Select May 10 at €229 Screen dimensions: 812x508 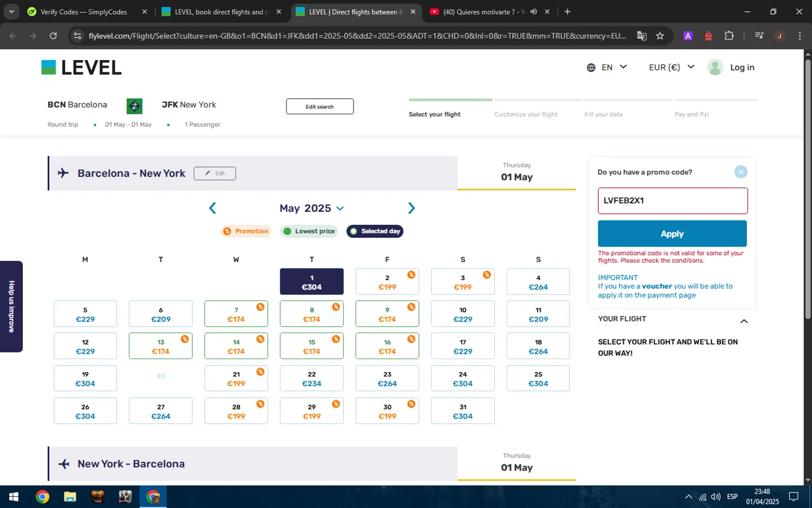[x=463, y=314]
